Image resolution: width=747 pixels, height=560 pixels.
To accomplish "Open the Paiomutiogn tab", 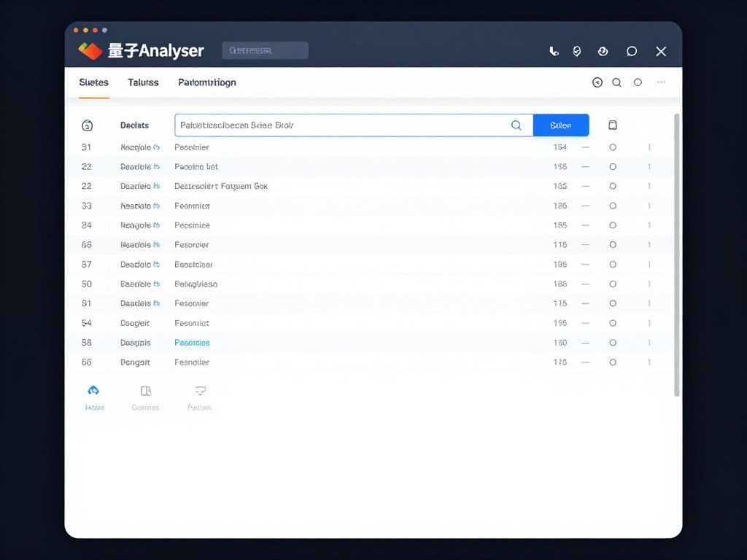I will [207, 82].
